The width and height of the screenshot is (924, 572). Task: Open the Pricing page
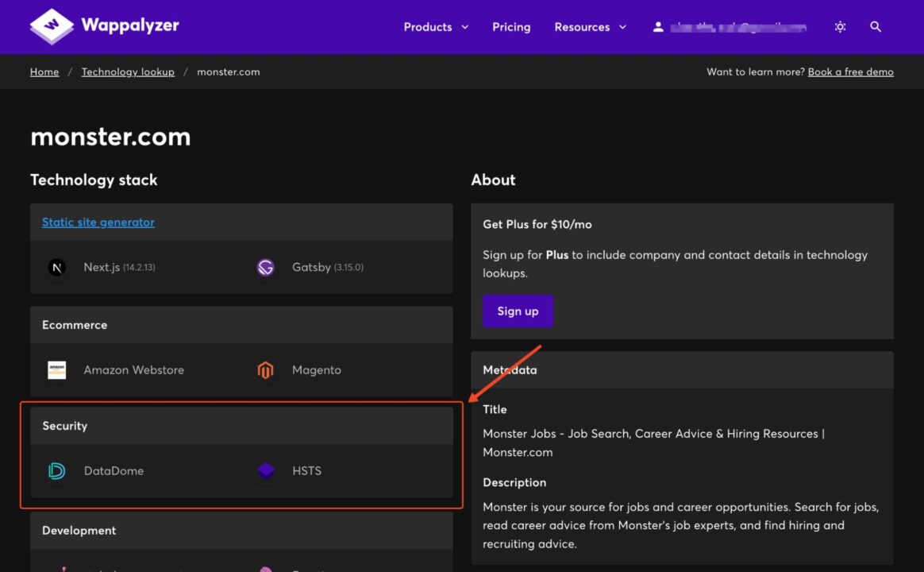click(511, 26)
